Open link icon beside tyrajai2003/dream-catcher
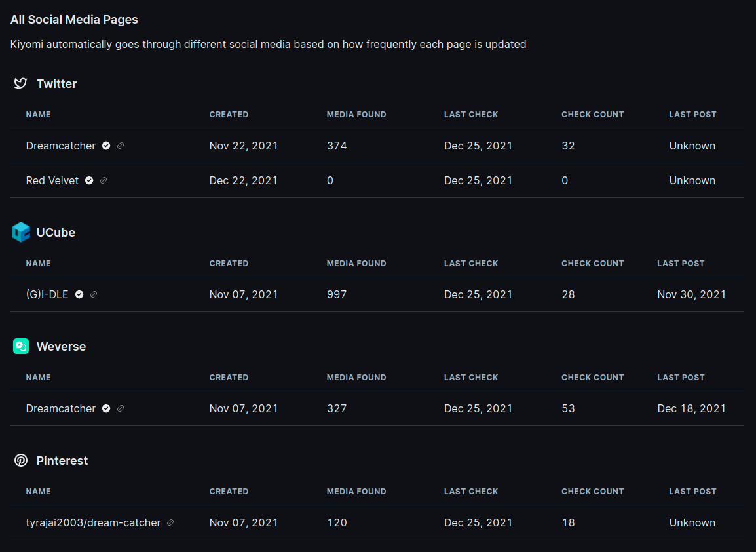The height and width of the screenshot is (552, 756). point(170,522)
